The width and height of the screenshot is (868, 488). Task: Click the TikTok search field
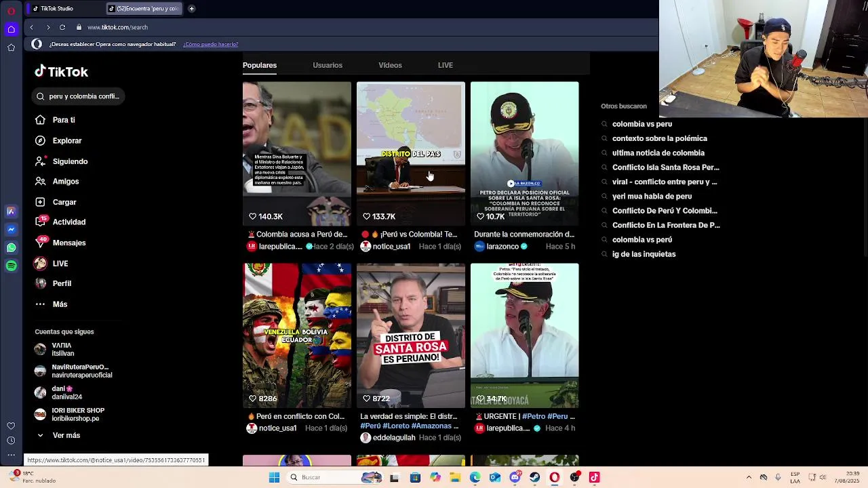[79, 96]
